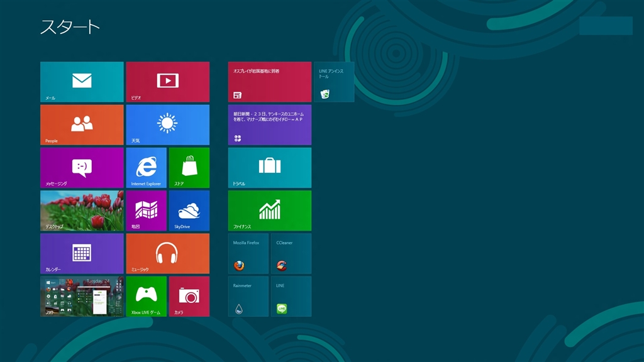Open the People tile
This screenshot has width=644, height=362.
coord(82,124)
